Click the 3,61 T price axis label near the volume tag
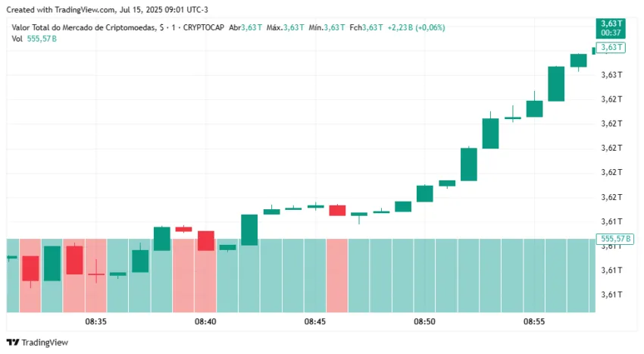The height and width of the screenshot is (354, 644). pyautogui.click(x=611, y=247)
